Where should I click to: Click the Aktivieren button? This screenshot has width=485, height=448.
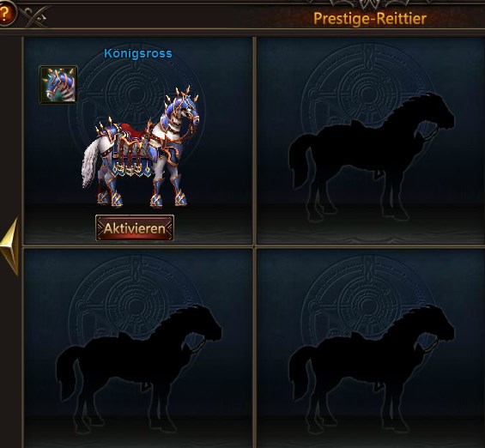click(x=135, y=228)
